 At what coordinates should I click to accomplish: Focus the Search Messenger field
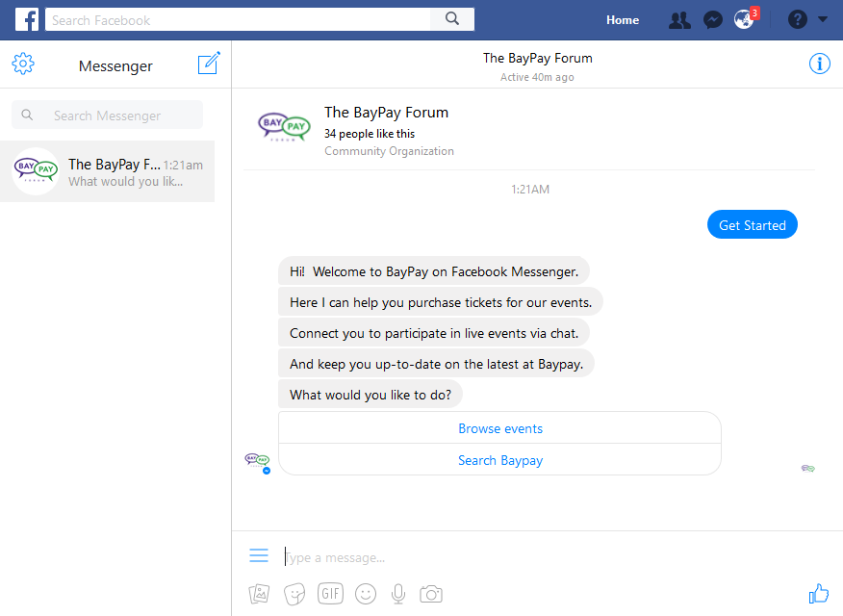click(108, 115)
